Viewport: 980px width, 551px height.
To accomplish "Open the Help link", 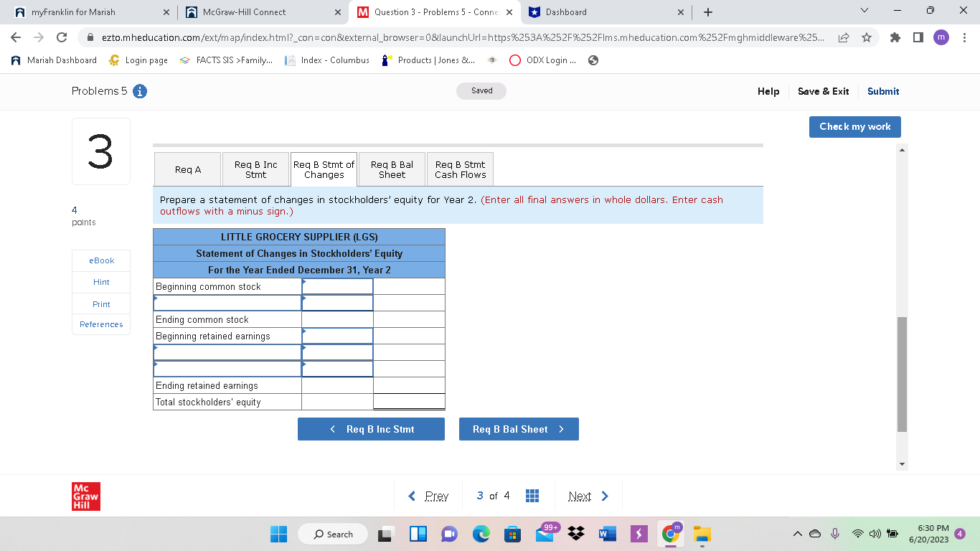I will coord(768,91).
